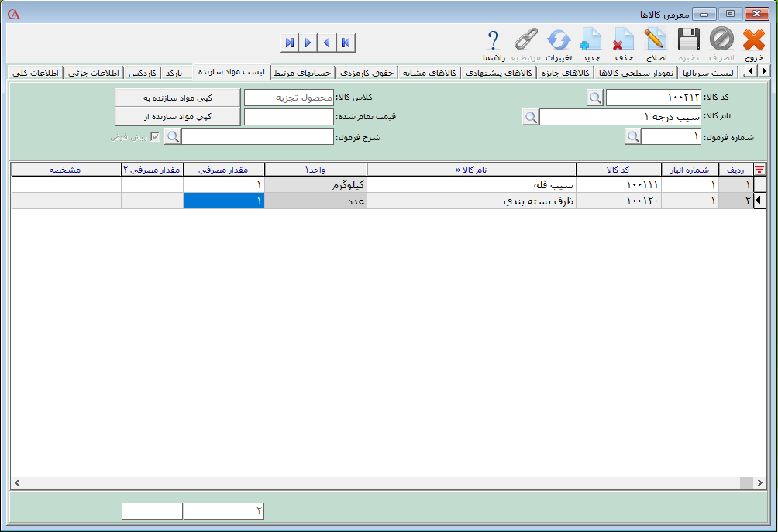The image size is (778, 532).
Task: Toggle the پیش فرض checkbox
Action: (156, 136)
